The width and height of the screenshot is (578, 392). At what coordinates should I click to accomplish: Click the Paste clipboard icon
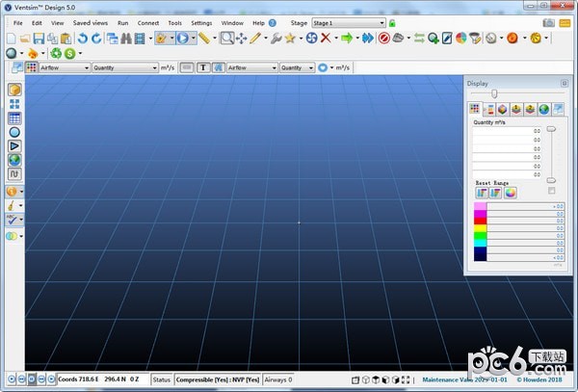[66, 38]
